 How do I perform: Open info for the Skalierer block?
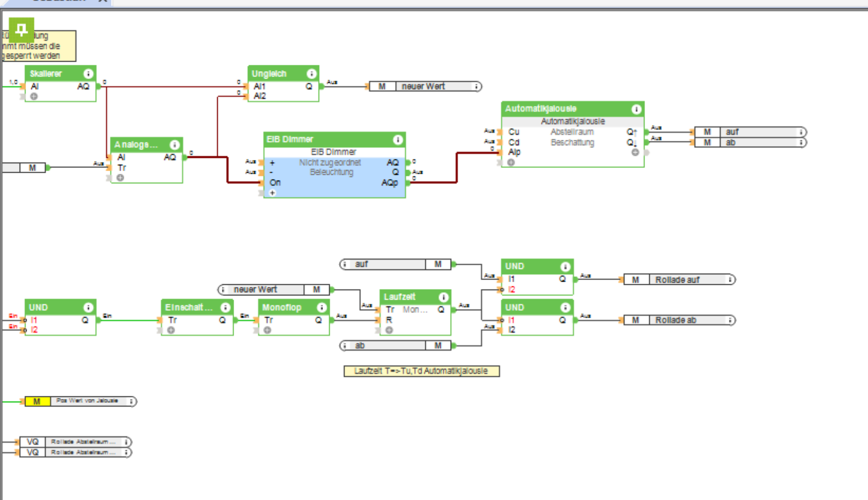click(x=88, y=73)
